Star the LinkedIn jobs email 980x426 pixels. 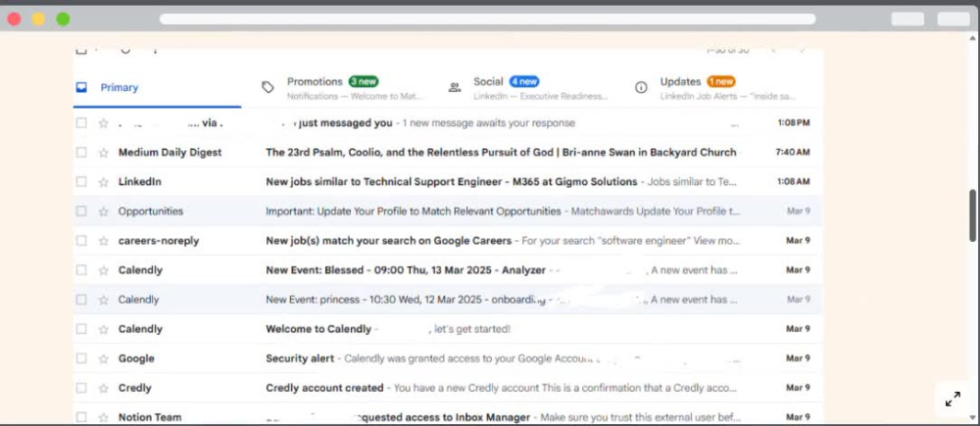(x=104, y=182)
